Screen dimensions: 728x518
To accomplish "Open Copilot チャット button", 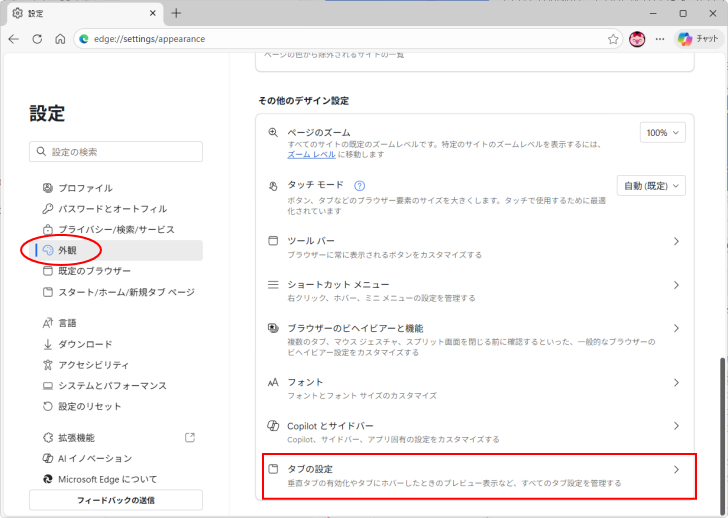I will point(698,39).
